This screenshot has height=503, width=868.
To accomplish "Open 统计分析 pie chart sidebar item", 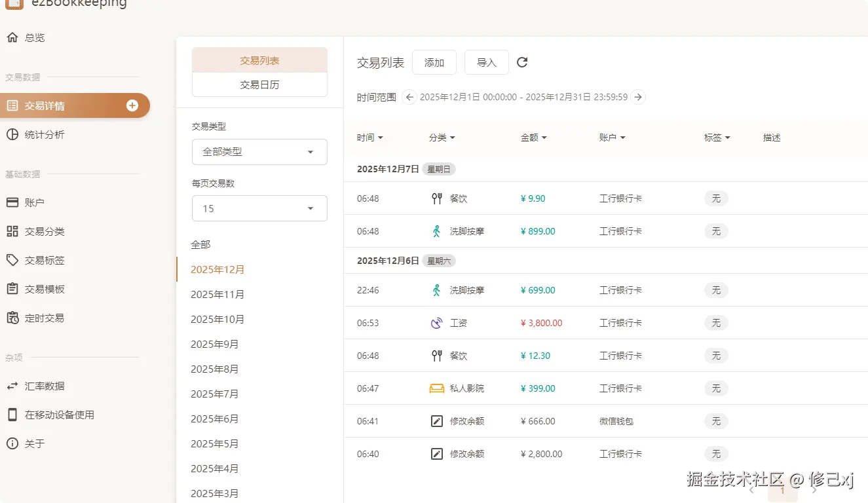I will (45, 135).
